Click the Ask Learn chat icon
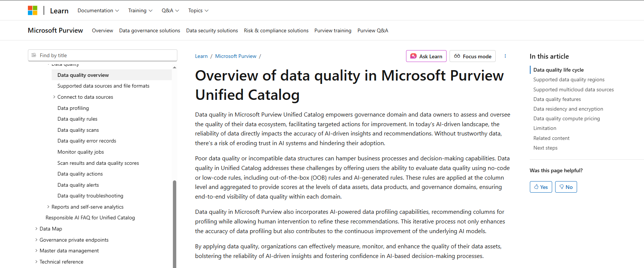 (x=413, y=56)
